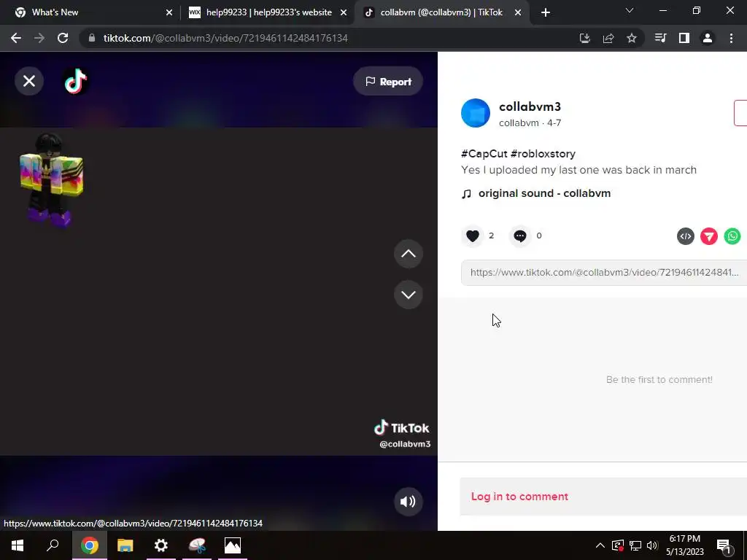Show hidden tray icons
Screen dimensions: 747x560
point(600,545)
